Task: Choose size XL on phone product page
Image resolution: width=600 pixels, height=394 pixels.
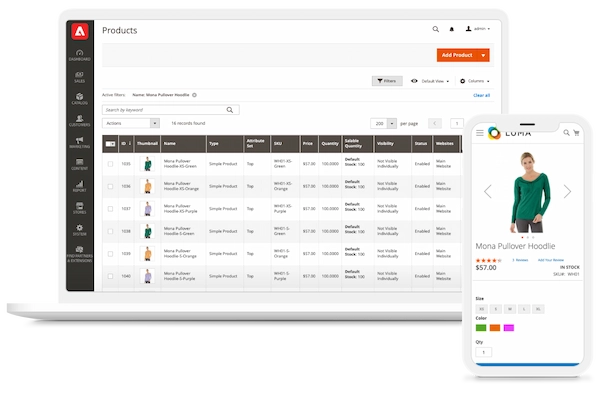Action: (538, 309)
